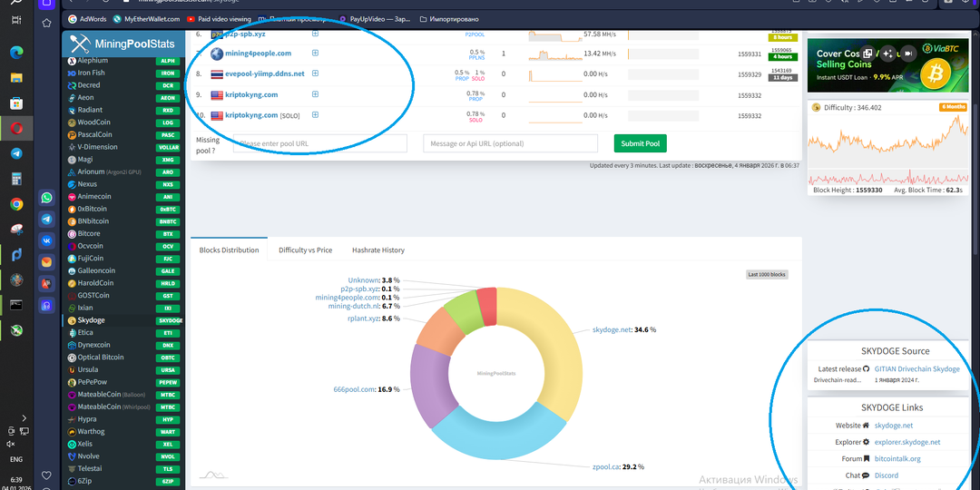
Task: Expand the kriptokyng.com [SOLO] pool row
Action: [315, 115]
